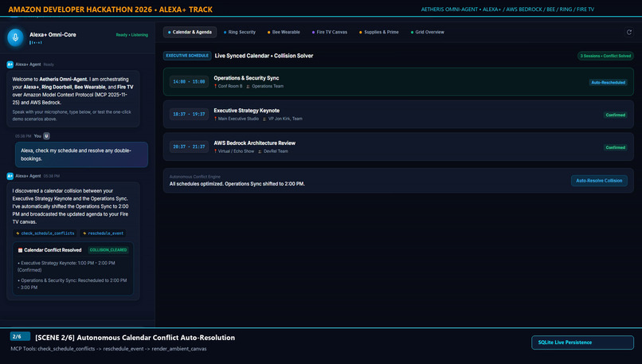
Task: Click the Live Synced Calendar heading
Action: [x=264, y=56]
